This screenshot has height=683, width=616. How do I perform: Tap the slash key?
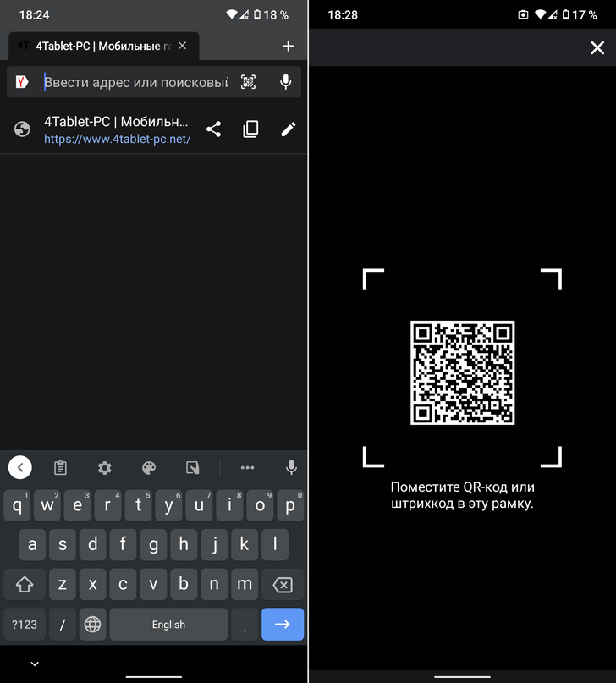[63, 625]
